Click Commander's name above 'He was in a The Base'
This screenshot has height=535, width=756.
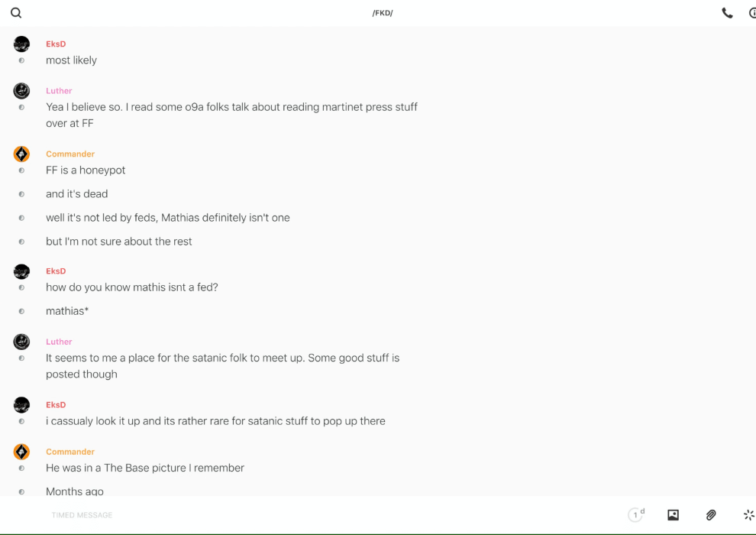(70, 452)
